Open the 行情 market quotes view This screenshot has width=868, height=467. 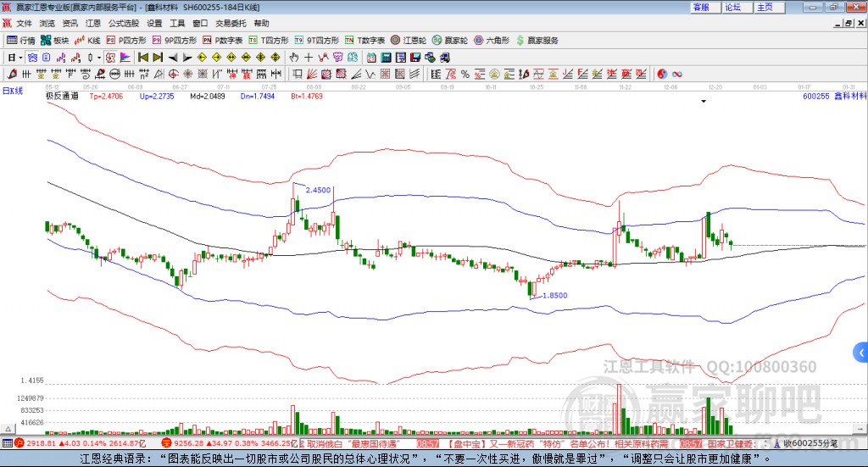[x=20, y=41]
